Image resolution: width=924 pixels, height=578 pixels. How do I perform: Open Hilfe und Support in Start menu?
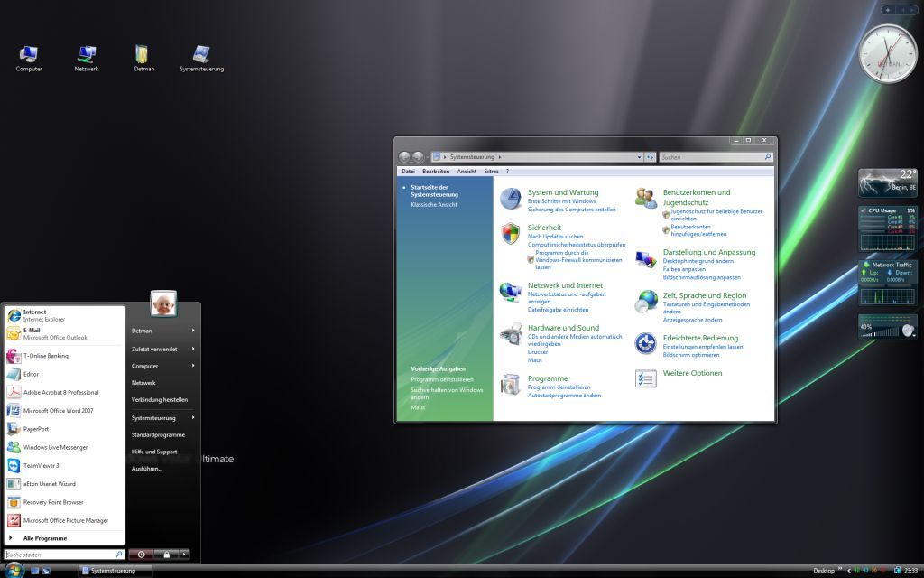[x=154, y=452]
